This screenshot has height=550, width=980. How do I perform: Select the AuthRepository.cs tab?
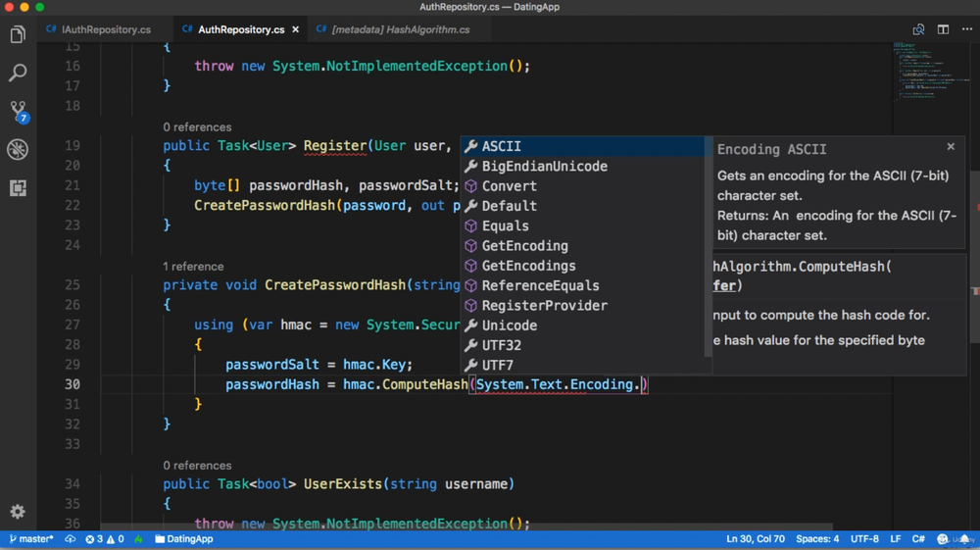coord(241,29)
